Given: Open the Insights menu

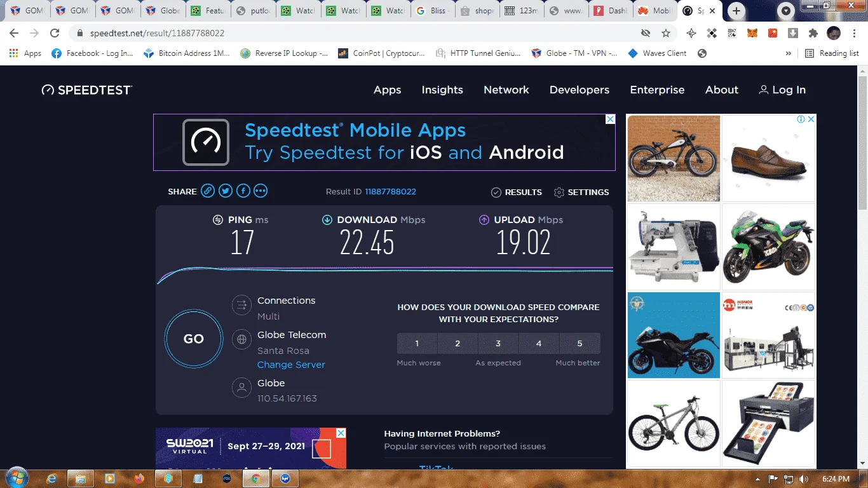Looking at the screenshot, I should point(442,90).
